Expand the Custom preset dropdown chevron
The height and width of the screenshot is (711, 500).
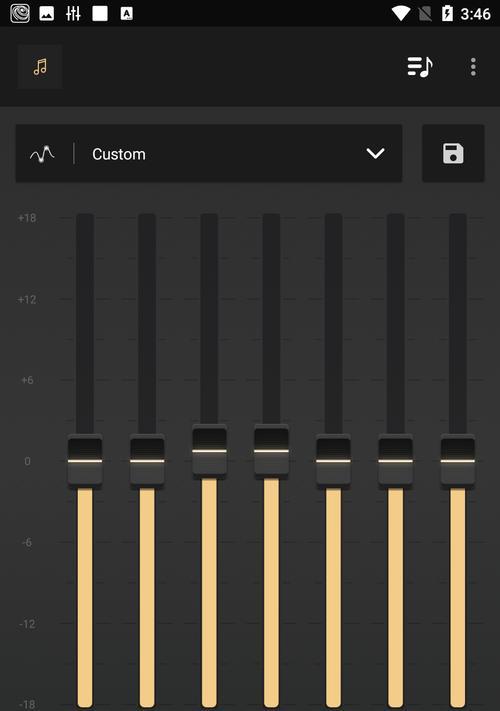(x=375, y=153)
